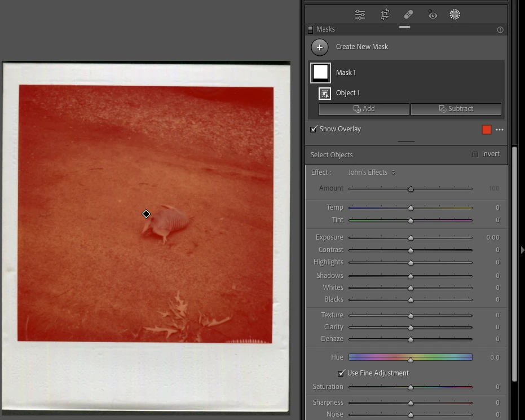Uncheck Use Fine Adjustment
The width and height of the screenshot is (525, 420).
341,373
